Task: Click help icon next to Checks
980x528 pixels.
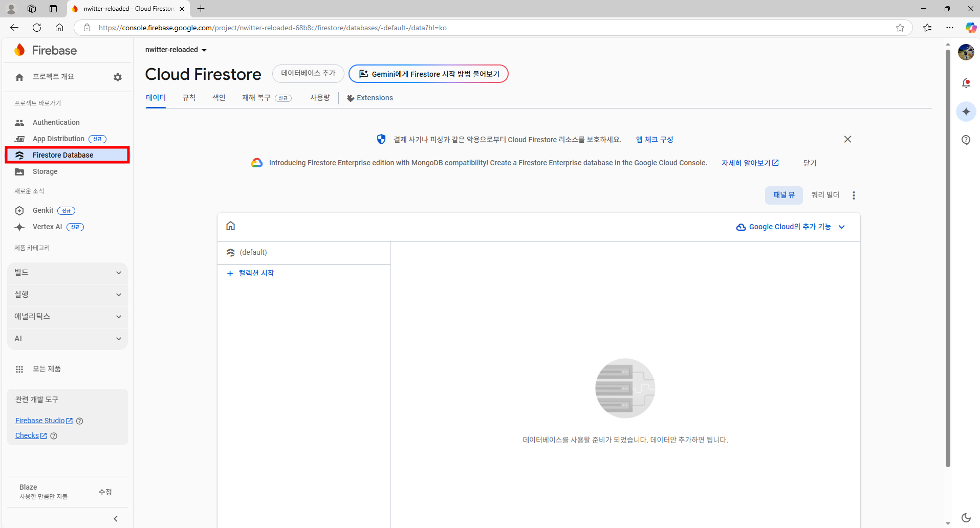Action: click(54, 436)
